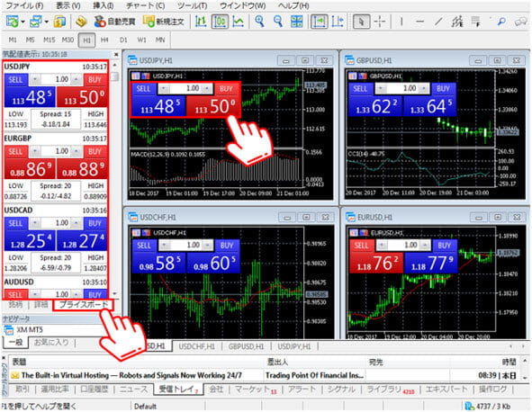
Task: Click the zoom out magnifier icon
Action: pyautogui.click(x=278, y=22)
